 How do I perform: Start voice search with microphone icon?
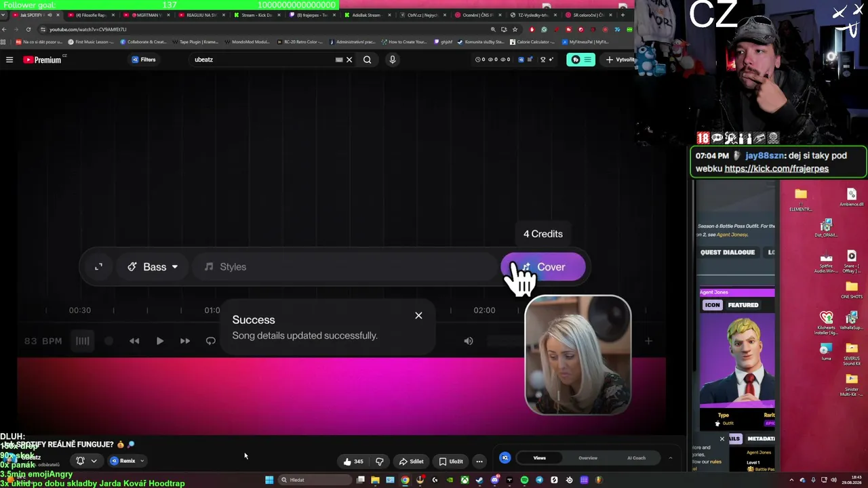click(392, 60)
